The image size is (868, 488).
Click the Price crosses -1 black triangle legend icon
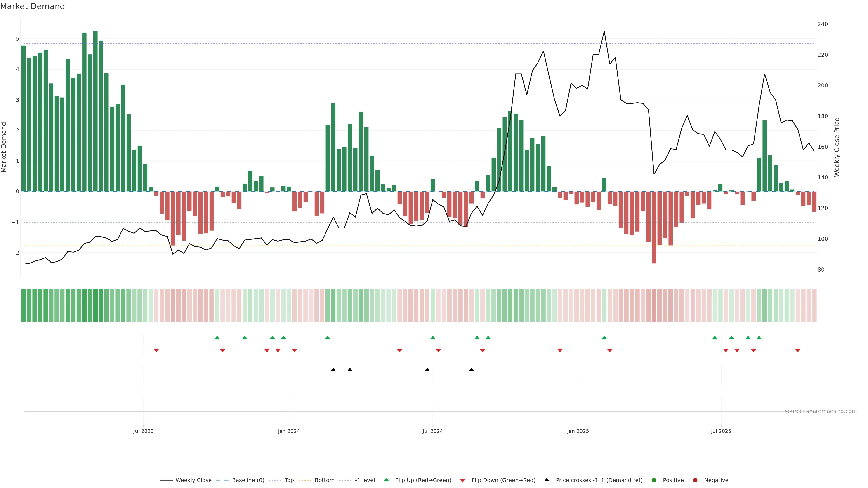(x=547, y=480)
